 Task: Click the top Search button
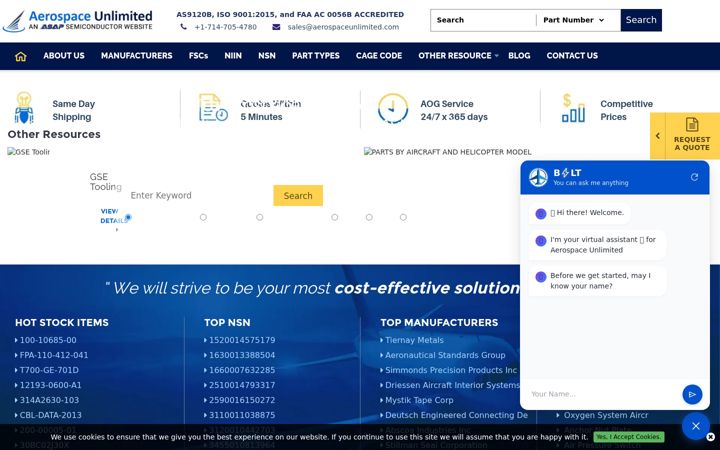coord(641,20)
